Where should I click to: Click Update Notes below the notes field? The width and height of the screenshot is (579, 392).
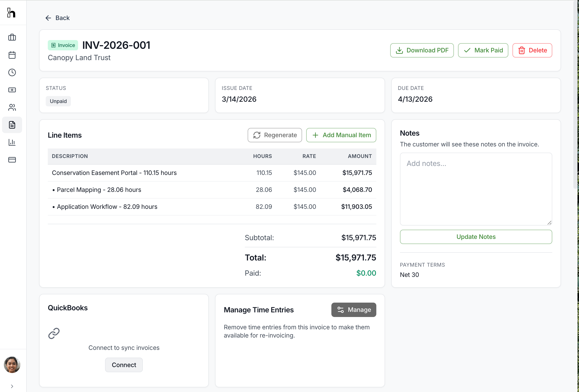[476, 237]
